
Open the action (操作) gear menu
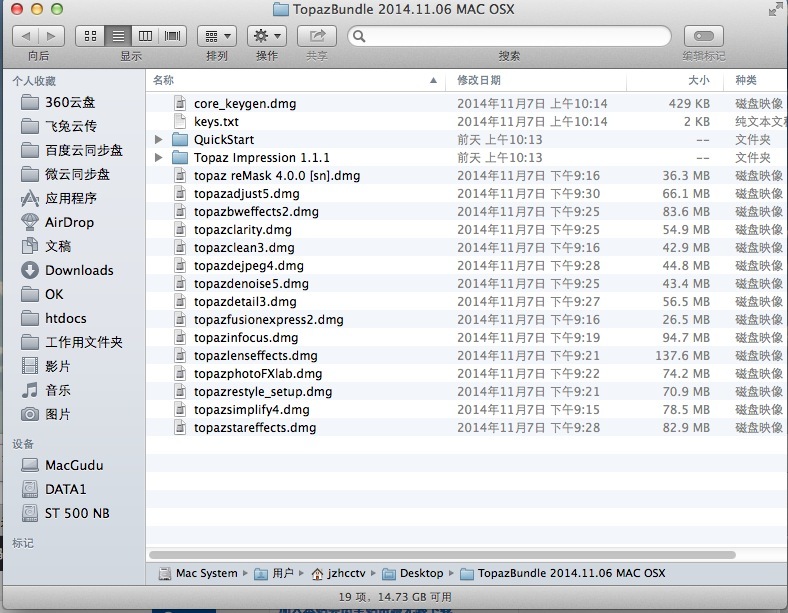click(x=267, y=36)
